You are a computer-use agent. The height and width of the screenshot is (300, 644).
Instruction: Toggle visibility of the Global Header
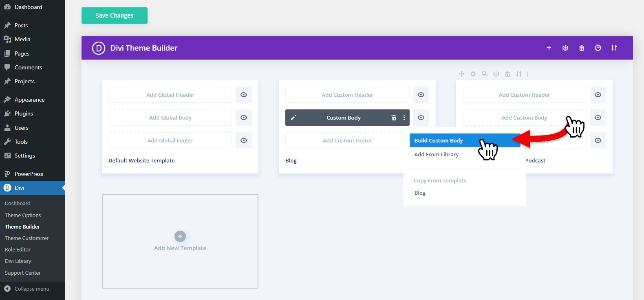[x=244, y=95]
